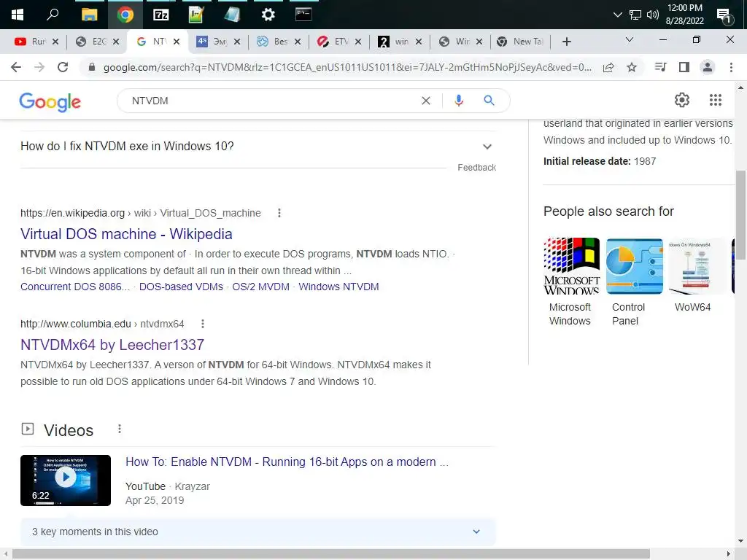The height and width of the screenshot is (560, 747).
Task: Toggle Chrome side panel
Action: (x=684, y=67)
